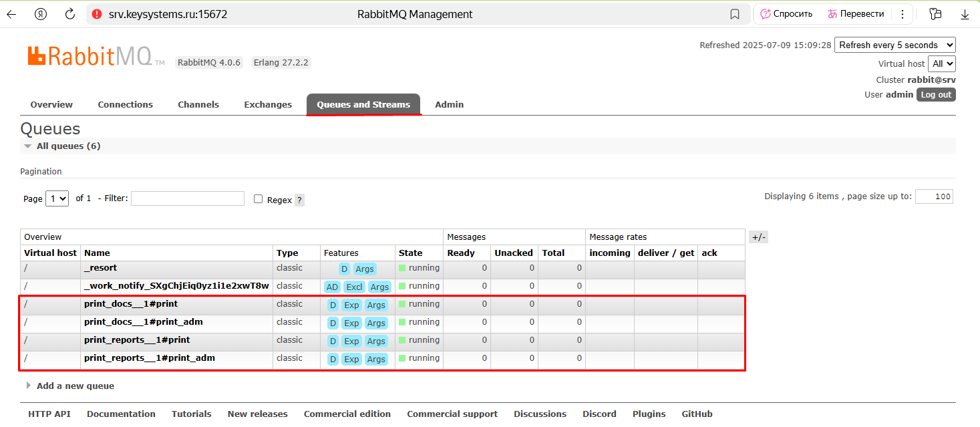
Task: Click Args badge on print_docs__1#print_adm row
Action: (376, 323)
